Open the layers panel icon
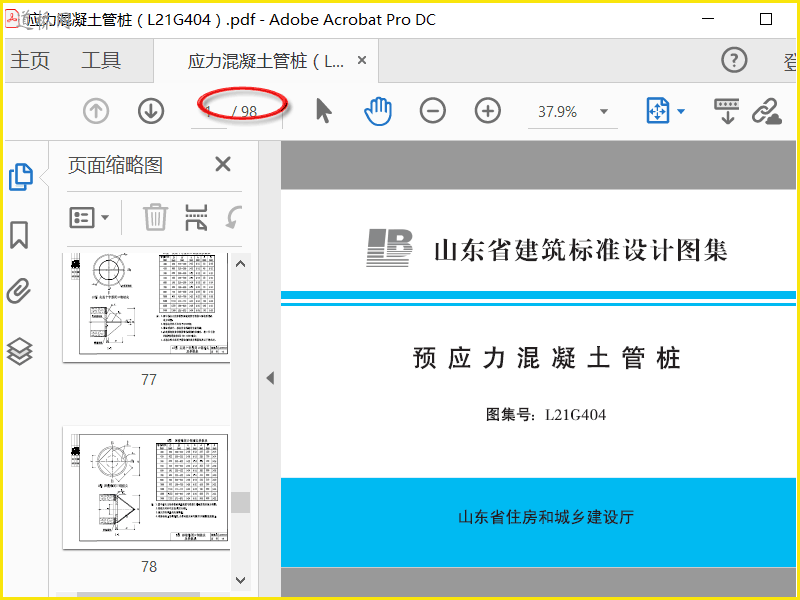The image size is (800, 600). tap(20, 352)
